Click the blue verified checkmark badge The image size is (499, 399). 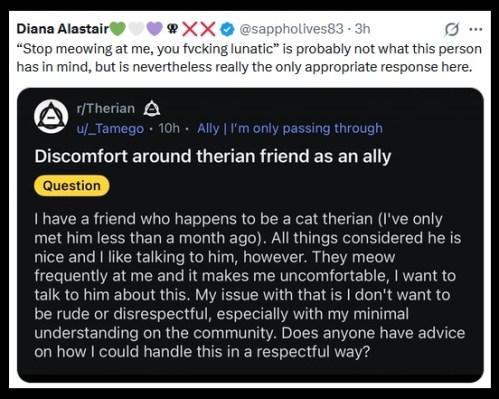227,29
